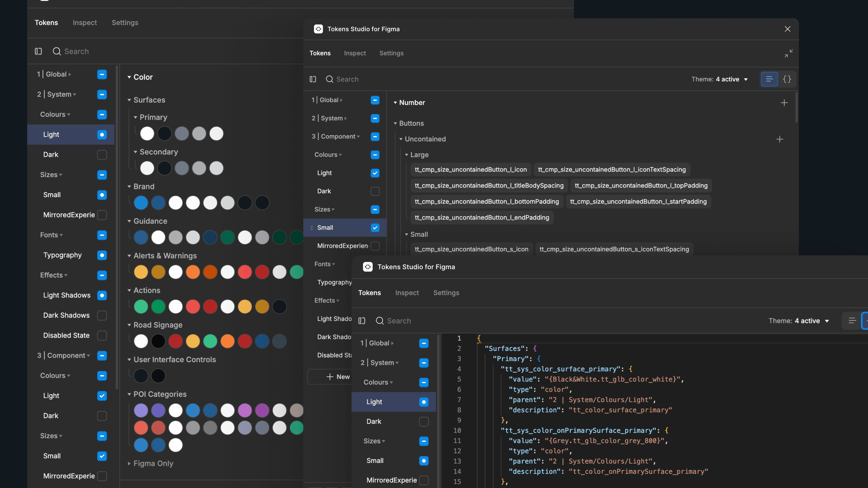Close the middle Tokens Studio window
The height and width of the screenshot is (488, 868).
point(788,29)
